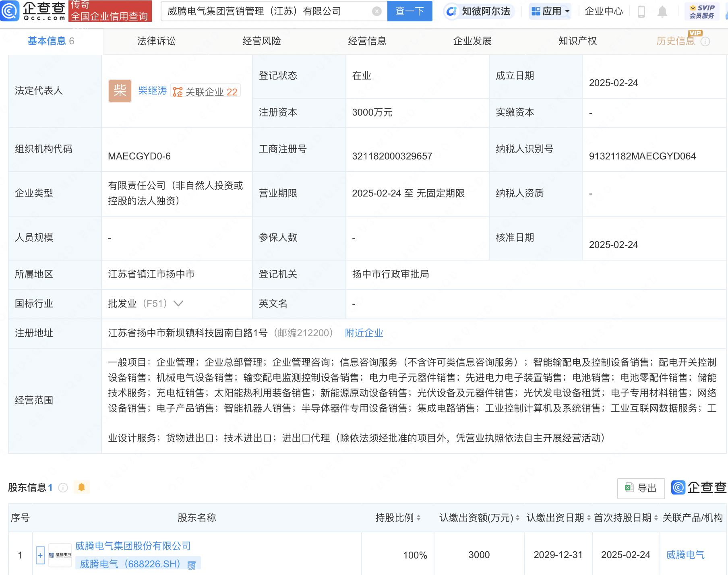Click the 在业 registration status value

[362, 76]
